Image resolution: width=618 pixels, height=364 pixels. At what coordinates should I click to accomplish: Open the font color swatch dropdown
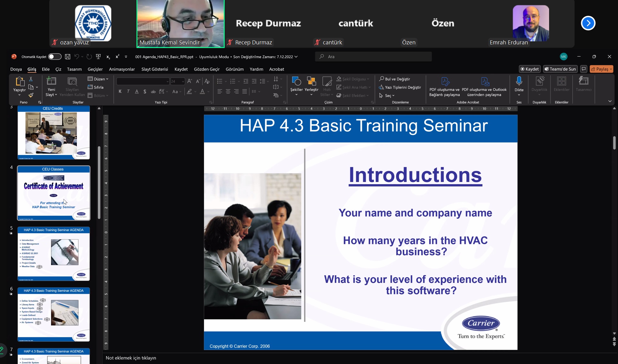pos(208,91)
